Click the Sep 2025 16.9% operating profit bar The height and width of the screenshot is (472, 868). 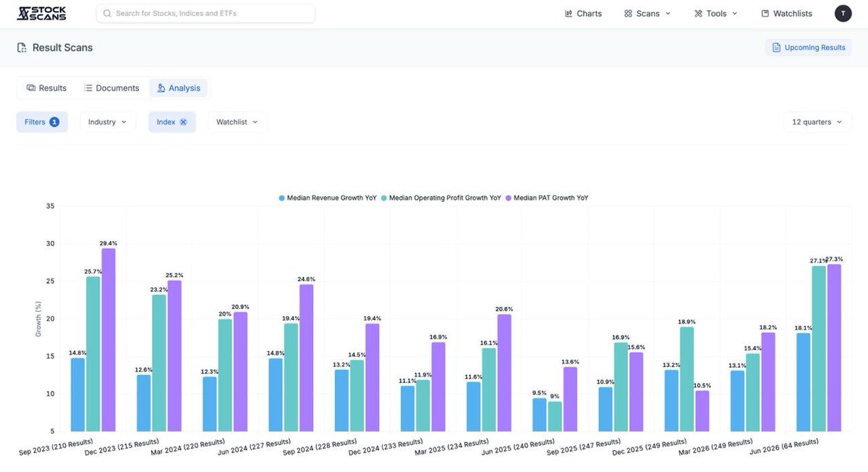(621, 387)
